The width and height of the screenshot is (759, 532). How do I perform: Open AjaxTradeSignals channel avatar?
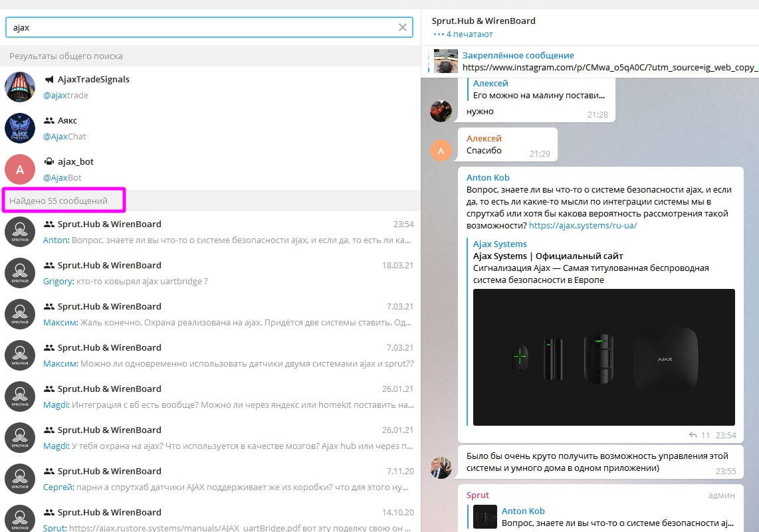(20, 87)
